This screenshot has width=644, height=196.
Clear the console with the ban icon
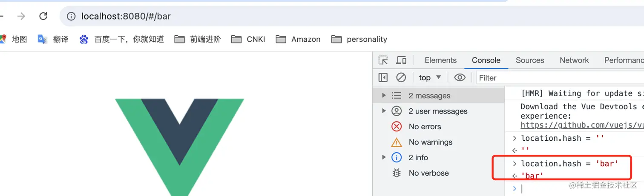[401, 78]
